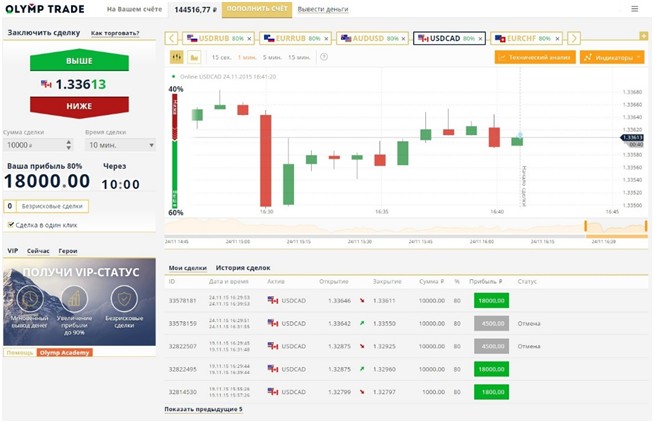Add new asset tab plus icon

click(644, 36)
